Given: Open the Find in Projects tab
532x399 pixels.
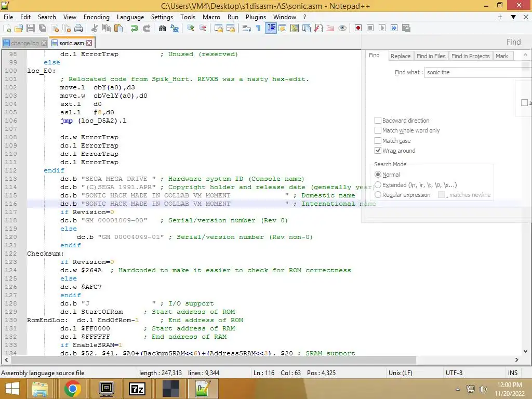Looking at the screenshot, I should click(471, 56).
